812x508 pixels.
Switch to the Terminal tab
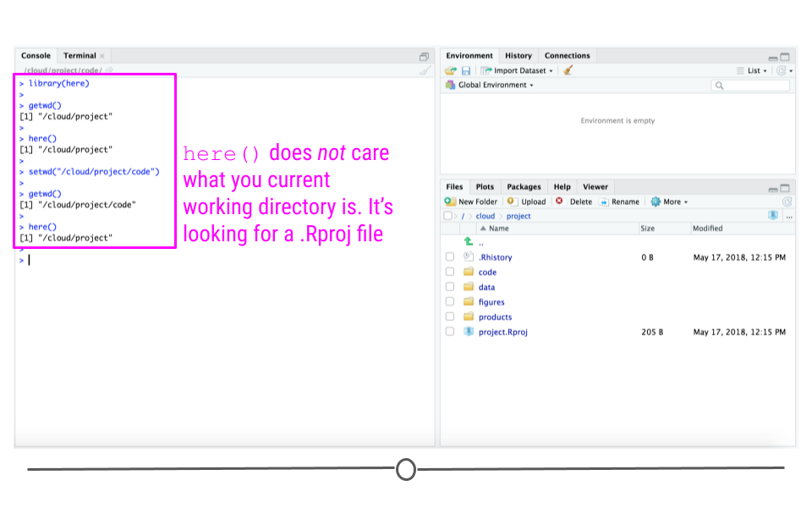coord(80,56)
